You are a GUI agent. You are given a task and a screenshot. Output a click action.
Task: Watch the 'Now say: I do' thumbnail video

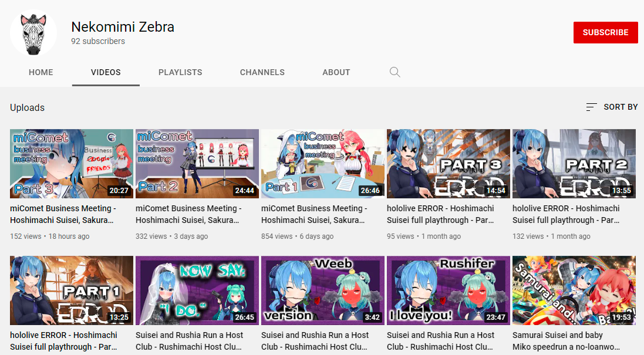[x=197, y=290]
